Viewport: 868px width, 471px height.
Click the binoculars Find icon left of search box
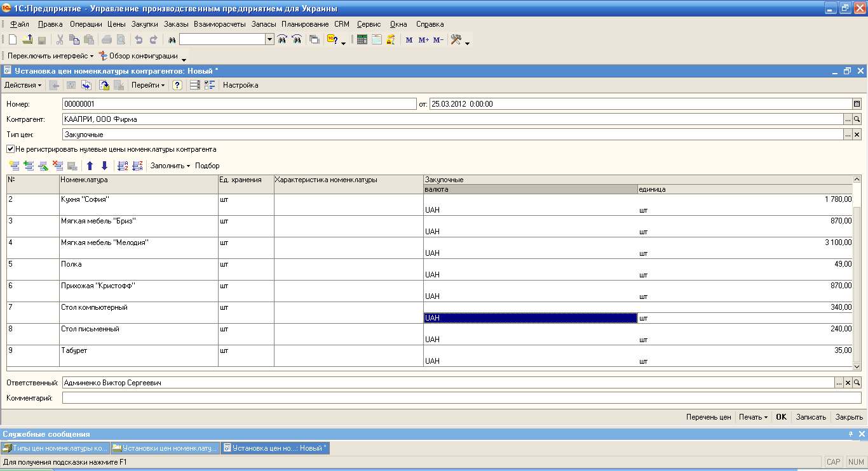[x=172, y=39]
